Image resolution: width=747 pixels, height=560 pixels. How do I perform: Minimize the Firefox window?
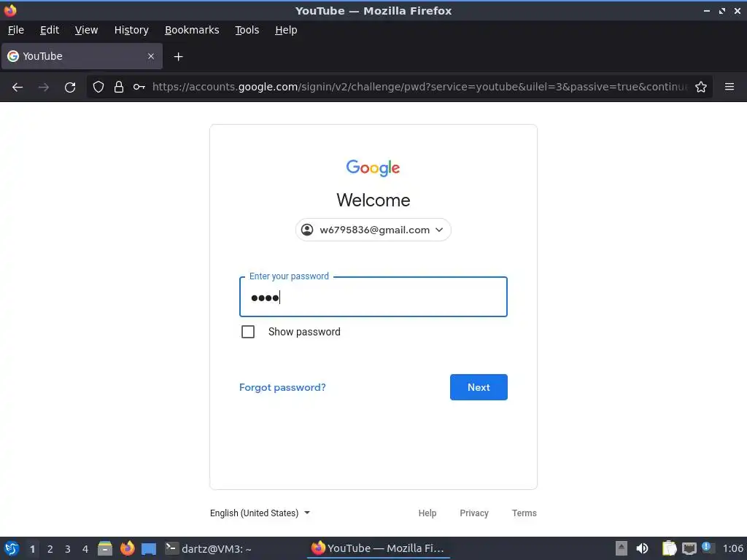pos(707,10)
